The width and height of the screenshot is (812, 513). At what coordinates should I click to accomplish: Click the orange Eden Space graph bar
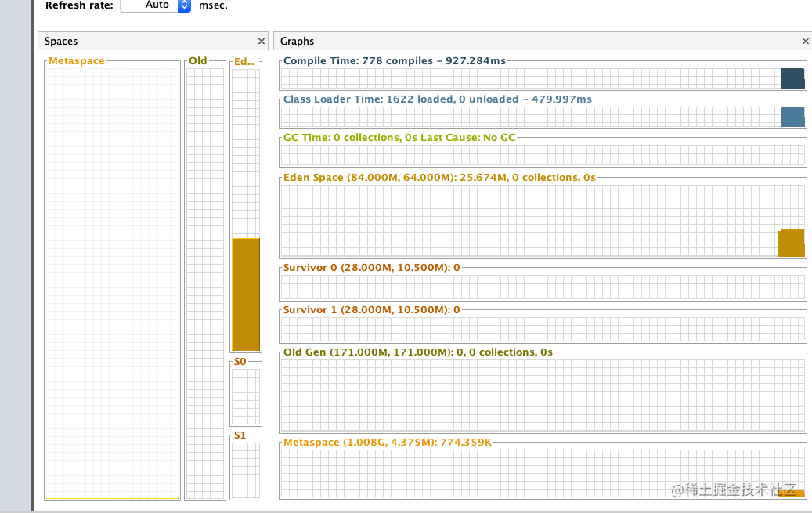click(792, 243)
